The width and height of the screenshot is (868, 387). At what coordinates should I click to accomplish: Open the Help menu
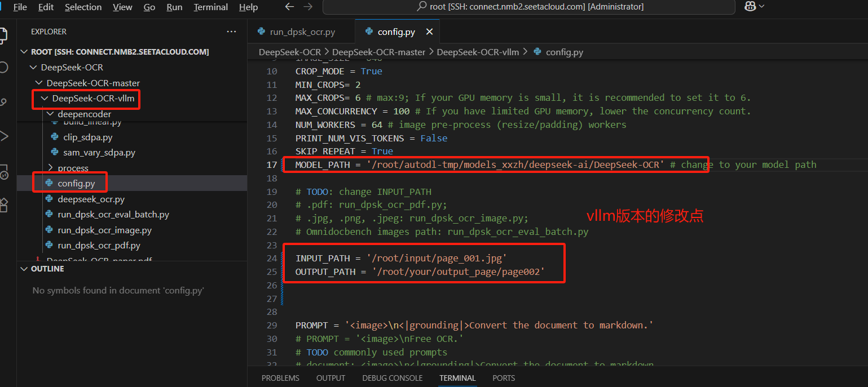[x=248, y=7]
